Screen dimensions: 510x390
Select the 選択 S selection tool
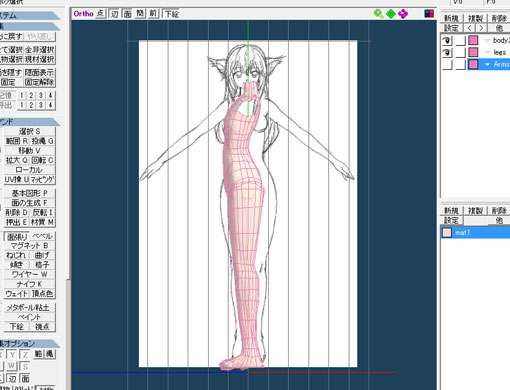pos(29,131)
